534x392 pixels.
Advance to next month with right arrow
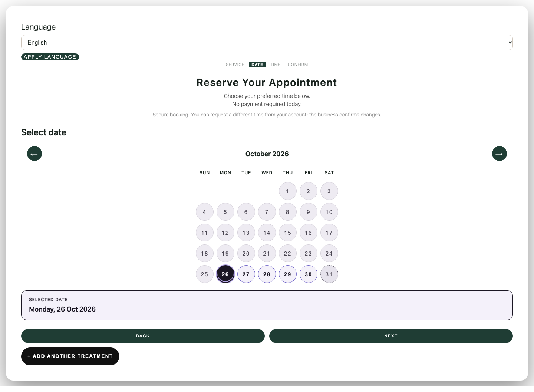(500, 154)
